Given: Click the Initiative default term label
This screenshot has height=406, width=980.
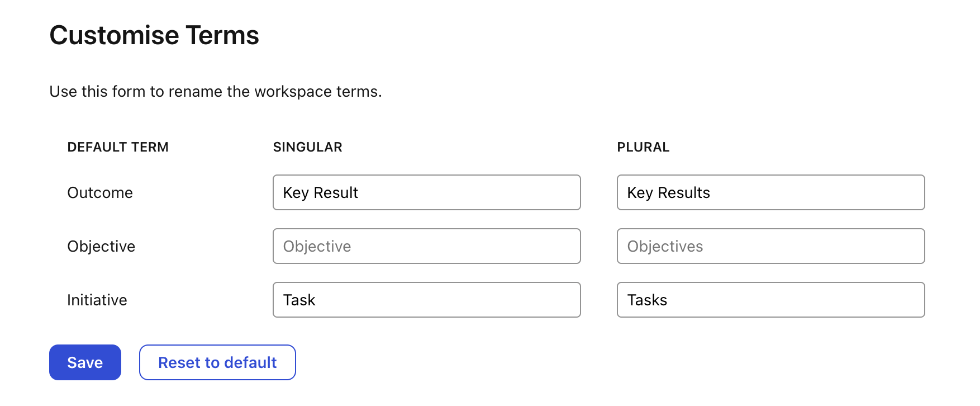Looking at the screenshot, I should pyautogui.click(x=97, y=300).
